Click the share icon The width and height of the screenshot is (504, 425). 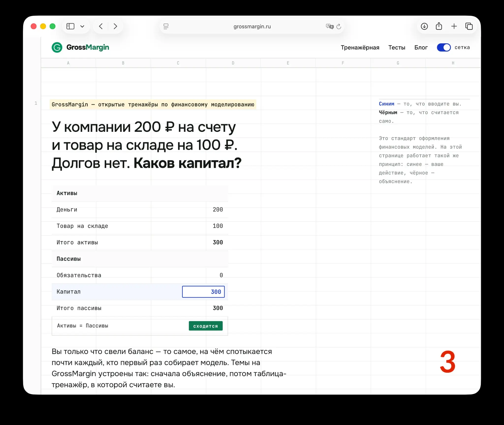(439, 26)
